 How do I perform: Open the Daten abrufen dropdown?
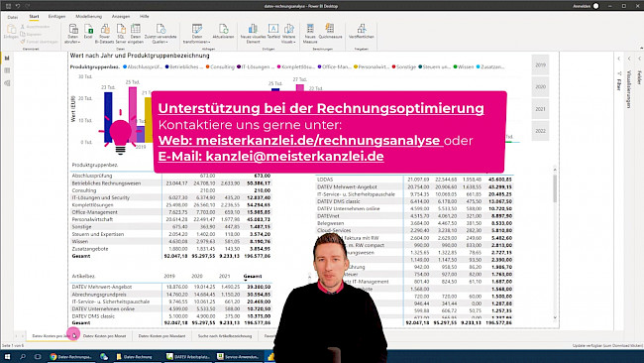click(72, 34)
